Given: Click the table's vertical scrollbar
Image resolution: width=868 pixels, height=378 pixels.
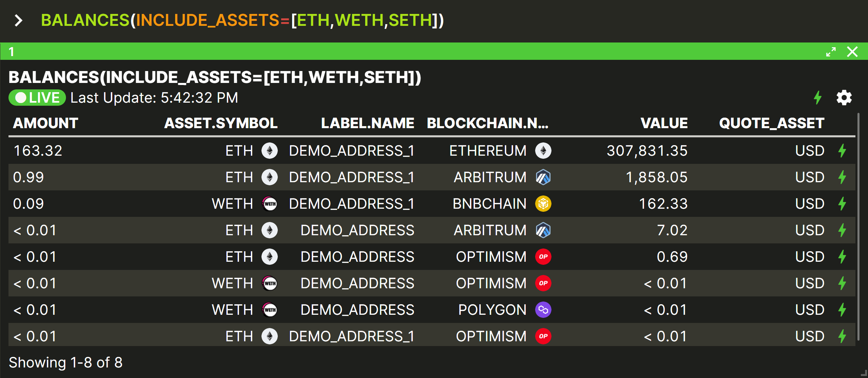Looking at the screenshot, I should [858, 227].
